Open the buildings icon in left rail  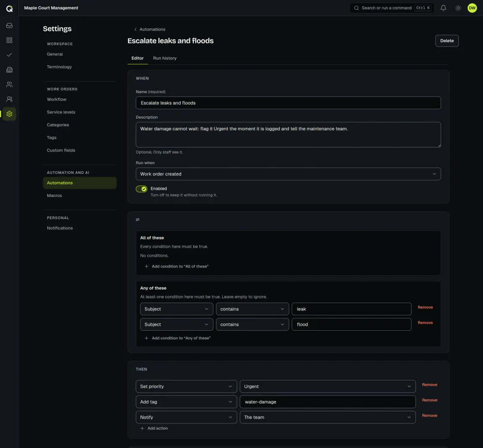coord(9,70)
